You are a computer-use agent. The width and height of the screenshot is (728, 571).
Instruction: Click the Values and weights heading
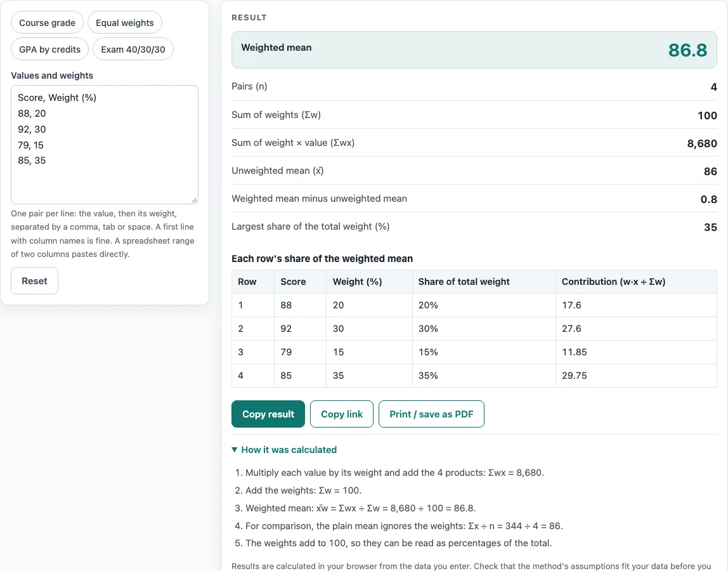click(52, 75)
